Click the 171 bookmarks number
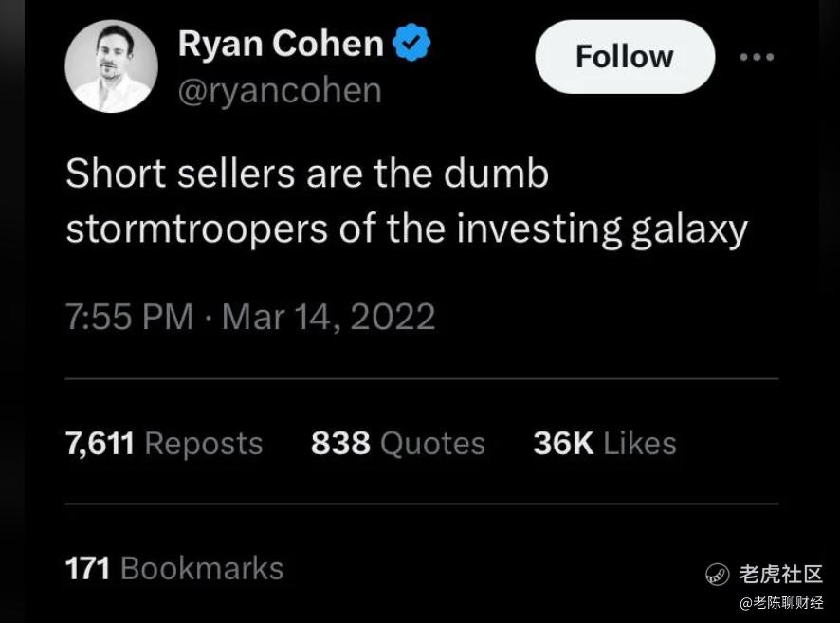 87,568
